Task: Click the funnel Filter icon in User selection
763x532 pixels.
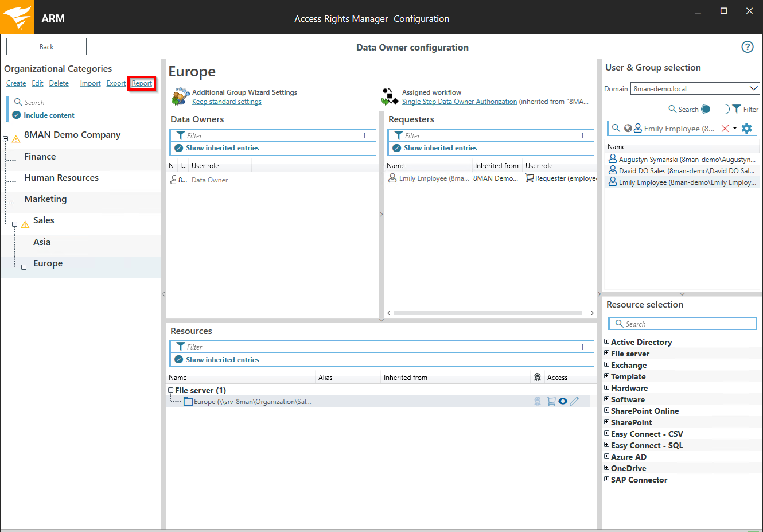Action: click(737, 109)
